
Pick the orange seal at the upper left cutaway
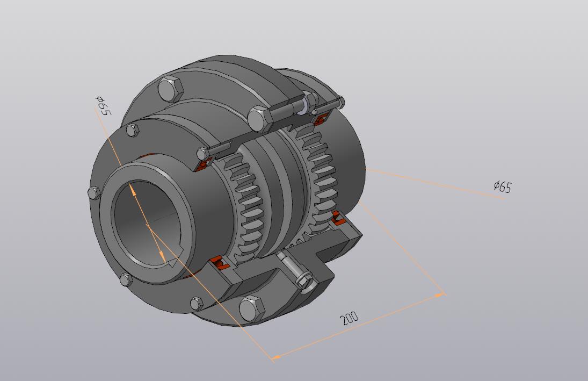(x=204, y=166)
